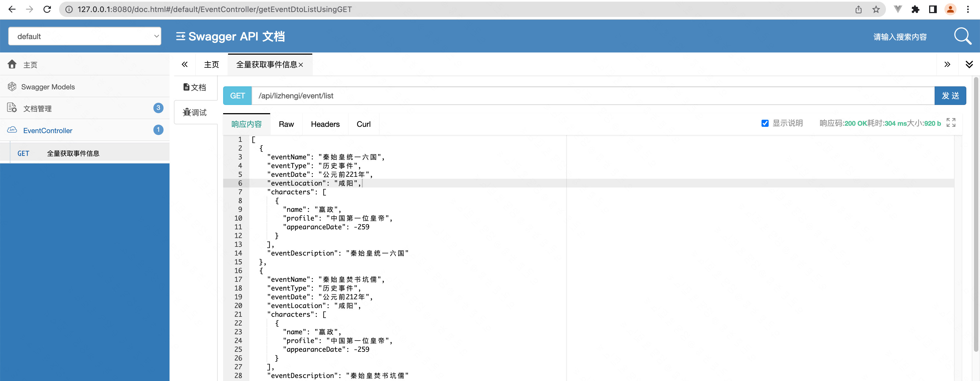Switch to the Raw tab
980x381 pixels.
287,124
